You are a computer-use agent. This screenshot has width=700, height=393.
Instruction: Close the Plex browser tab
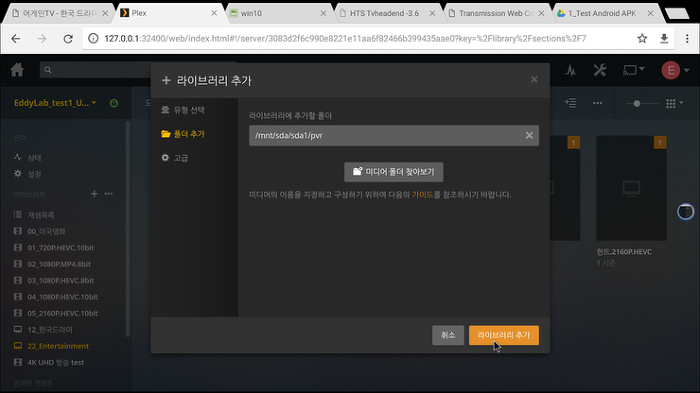(x=214, y=13)
